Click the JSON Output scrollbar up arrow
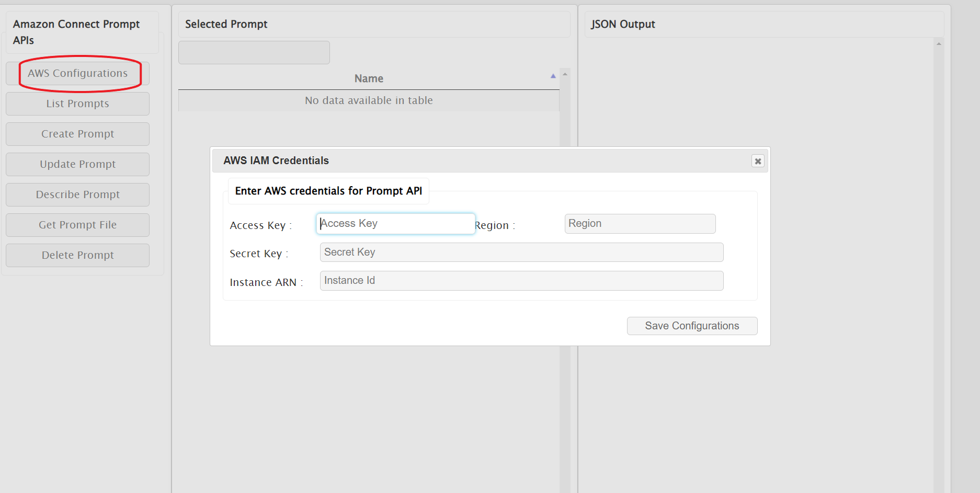The image size is (980, 493). coord(939,44)
